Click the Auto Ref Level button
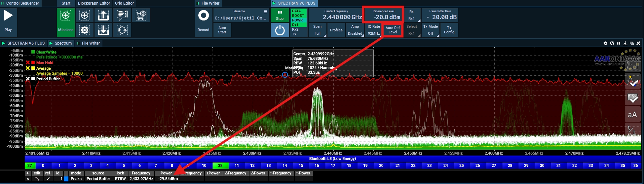The image size is (644, 184). coord(393,30)
